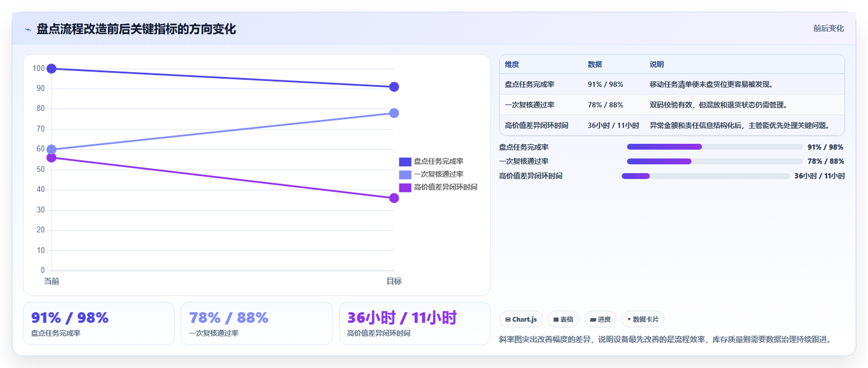The height and width of the screenshot is (368, 868).
Task: Click the 高价值差异闭环时间 progress bar
Action: point(706,176)
